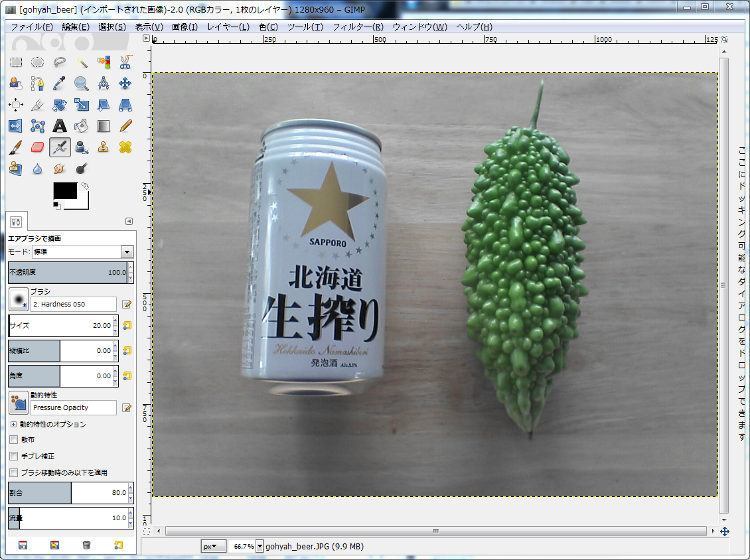This screenshot has height=560, width=750.
Task: Open the zoom percentage dropdown arrow
Action: coord(260,546)
